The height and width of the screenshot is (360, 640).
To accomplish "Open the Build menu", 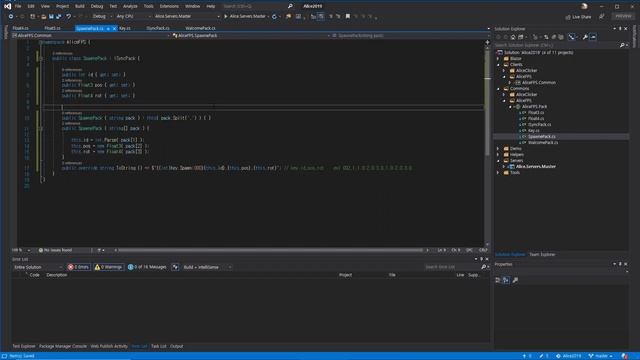I will 80,6.
